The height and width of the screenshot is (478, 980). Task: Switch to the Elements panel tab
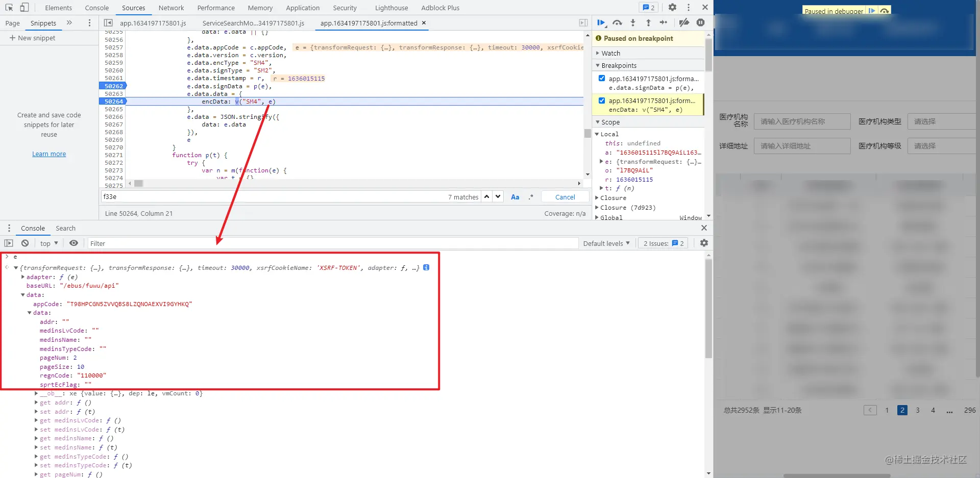(58, 8)
